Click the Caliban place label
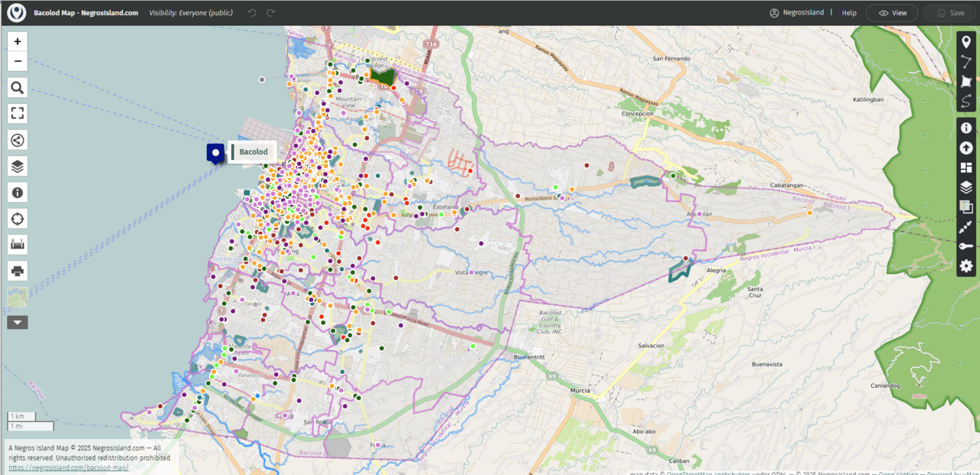980x475 pixels. (679, 460)
